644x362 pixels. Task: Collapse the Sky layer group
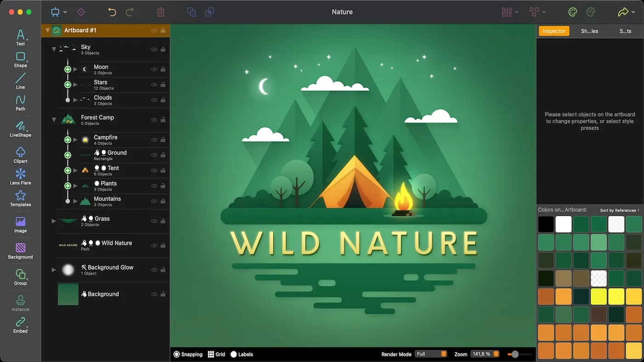tap(54, 49)
